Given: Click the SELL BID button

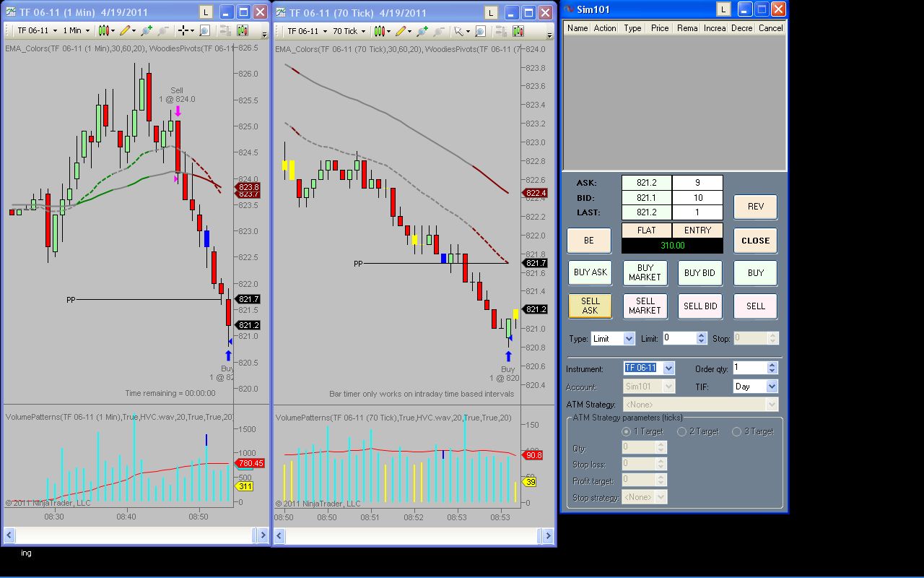Looking at the screenshot, I should (700, 306).
